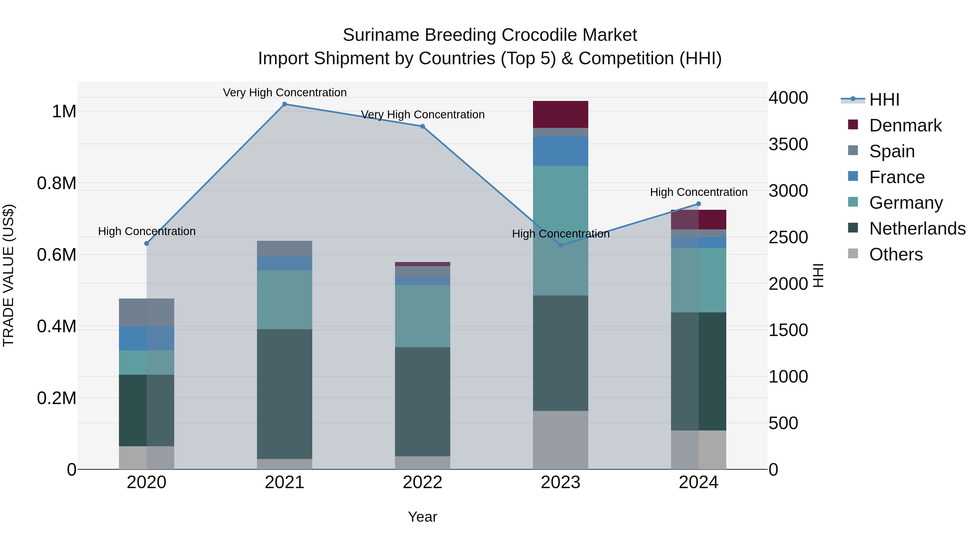Screen dimensions: 980x551
Task: Click the Others segment of the 2024 bar
Action: tap(699, 450)
